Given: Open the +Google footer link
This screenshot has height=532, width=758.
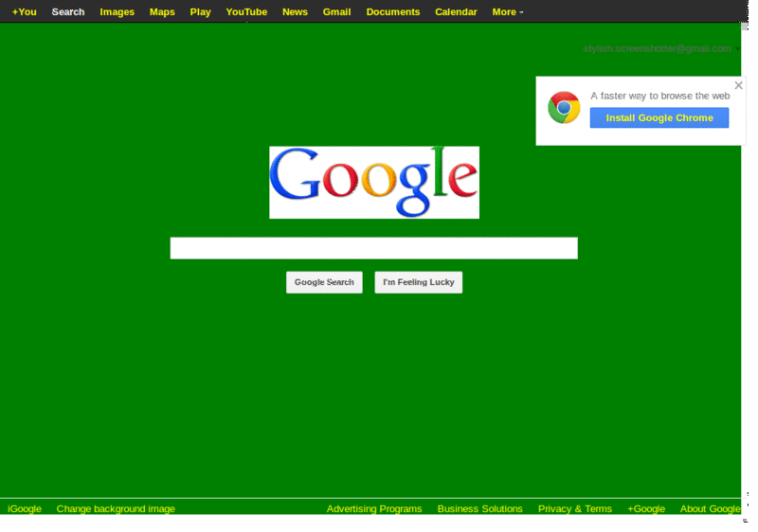Looking at the screenshot, I should pyautogui.click(x=646, y=509).
